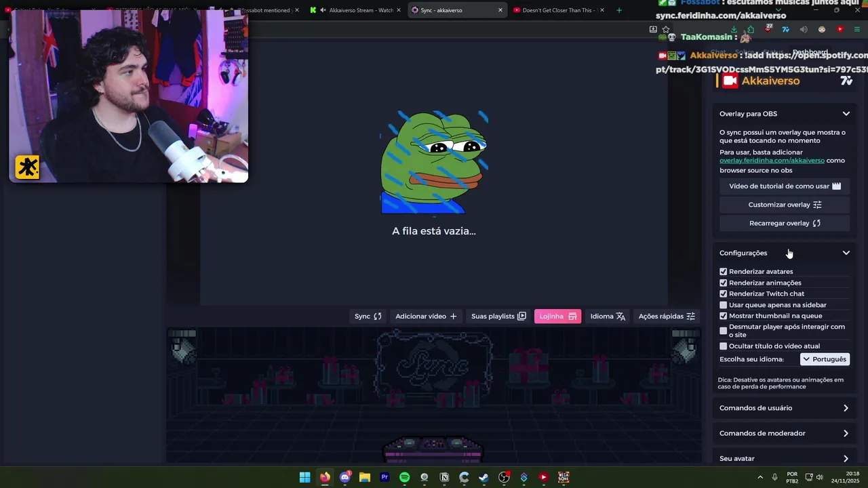Viewport: 868px width, 488px height.
Task: Open the Dashboard tab in sidebar
Action: pyautogui.click(x=810, y=52)
